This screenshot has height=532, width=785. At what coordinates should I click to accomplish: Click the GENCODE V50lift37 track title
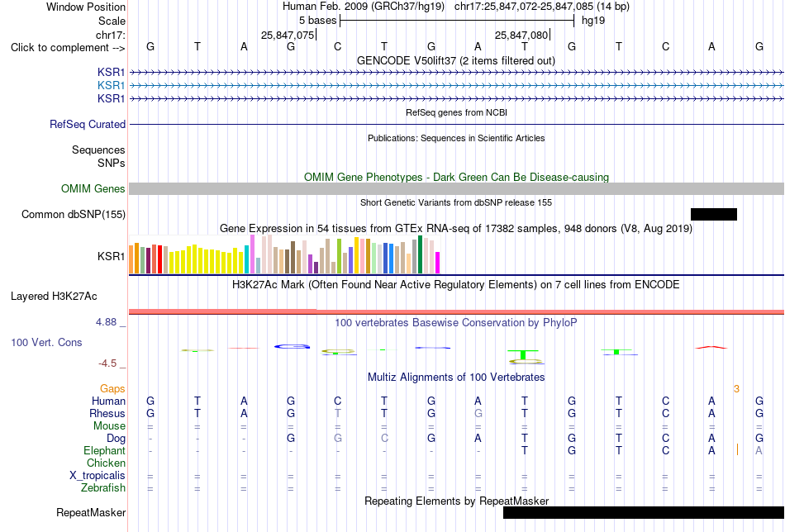click(x=456, y=60)
